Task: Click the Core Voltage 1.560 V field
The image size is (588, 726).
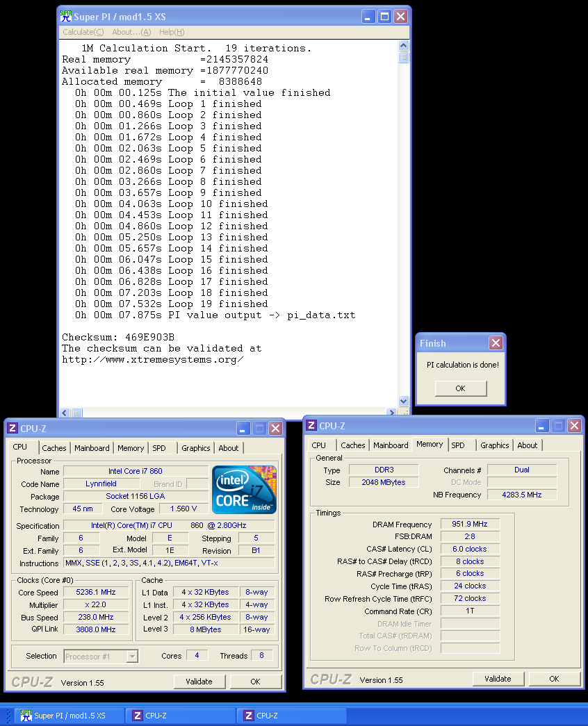Action: coord(183,509)
